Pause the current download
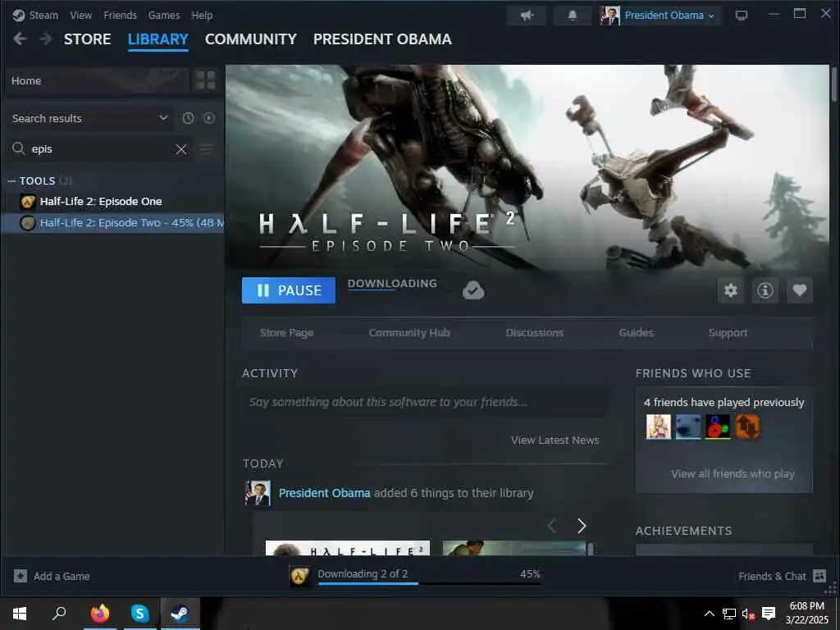Screen dimensions: 840x630 (x=289, y=290)
